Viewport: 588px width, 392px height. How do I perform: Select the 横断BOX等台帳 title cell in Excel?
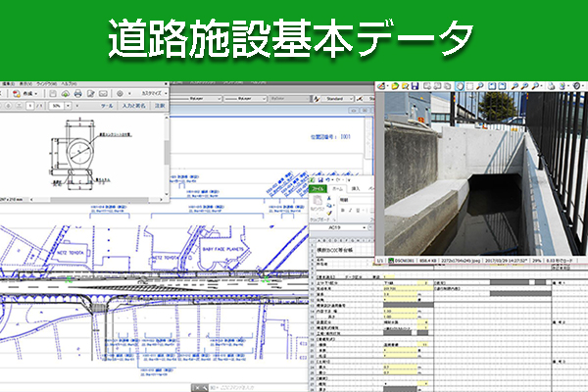click(x=335, y=250)
